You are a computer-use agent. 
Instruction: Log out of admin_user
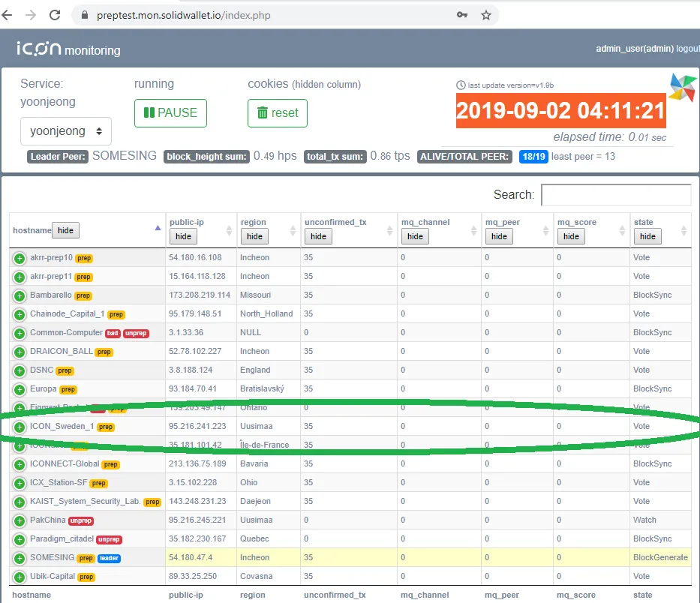687,49
